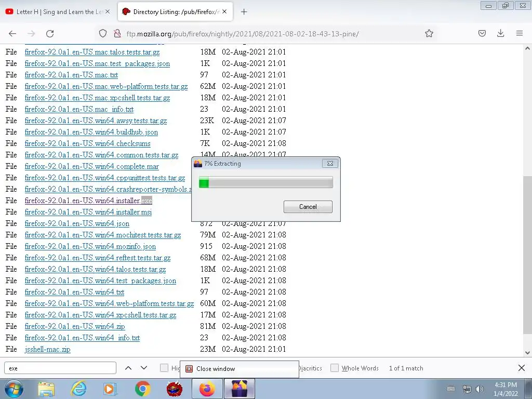Reload the directory listing page

[50, 34]
